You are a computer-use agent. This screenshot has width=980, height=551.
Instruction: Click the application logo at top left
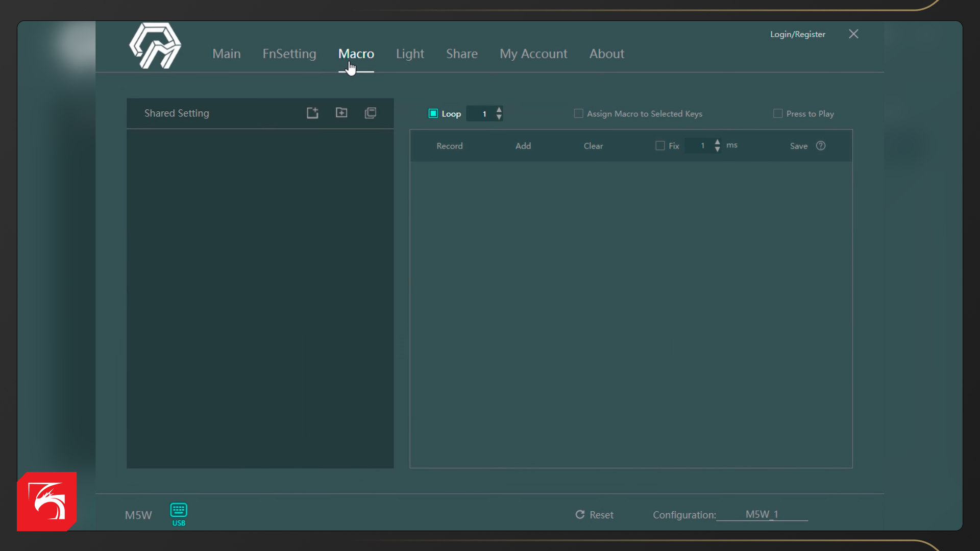tap(155, 46)
